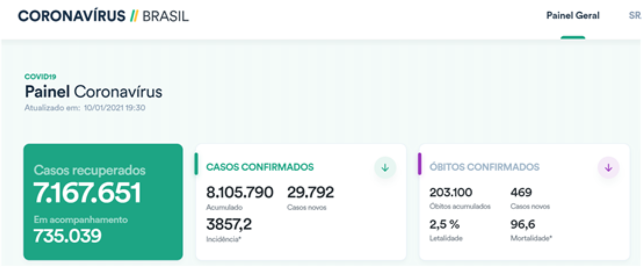Click the purple download arrow in Óbitos Confirmados
This screenshot has width=644, height=272.
pyautogui.click(x=608, y=168)
